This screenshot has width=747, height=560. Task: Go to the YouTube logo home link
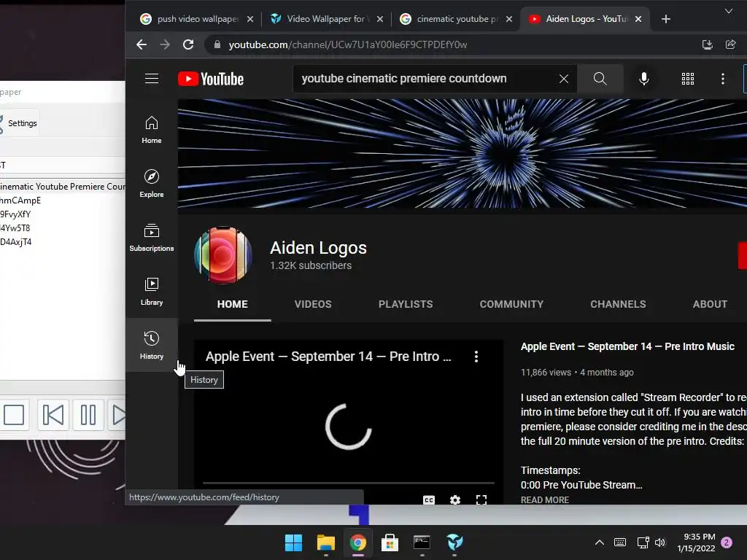211,79
